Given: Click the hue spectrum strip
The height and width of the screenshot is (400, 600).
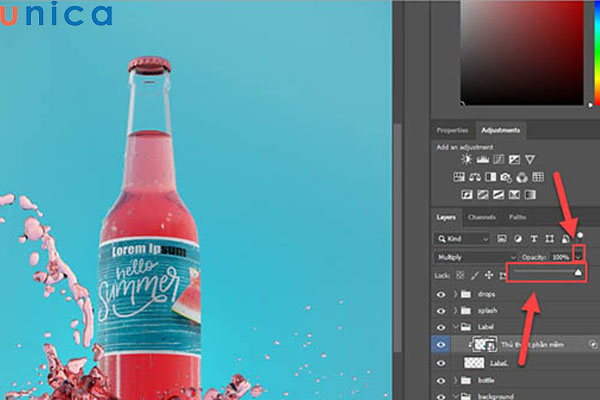Looking at the screenshot, I should (x=597, y=52).
